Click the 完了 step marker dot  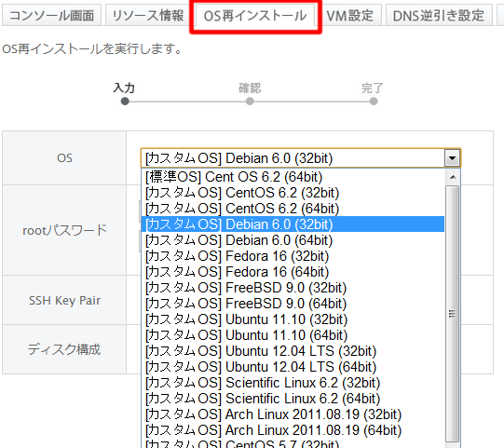374,102
